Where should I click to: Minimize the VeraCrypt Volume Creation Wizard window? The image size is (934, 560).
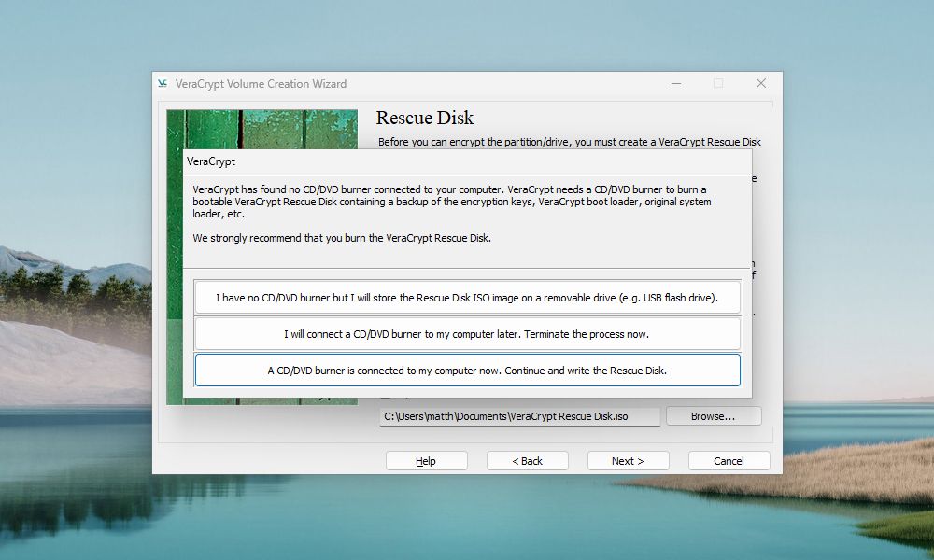point(676,83)
